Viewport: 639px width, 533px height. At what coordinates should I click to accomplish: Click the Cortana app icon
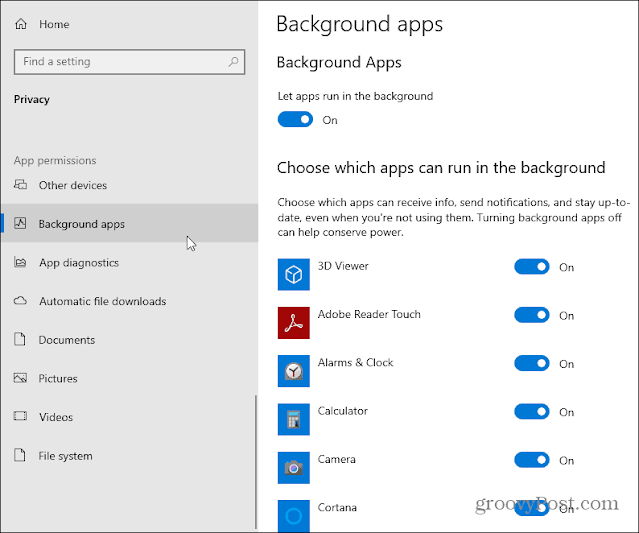(x=293, y=516)
